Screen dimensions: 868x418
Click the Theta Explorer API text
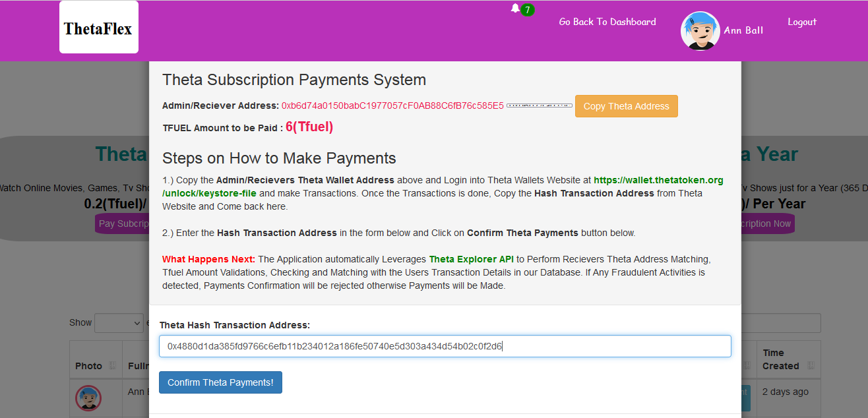click(472, 259)
